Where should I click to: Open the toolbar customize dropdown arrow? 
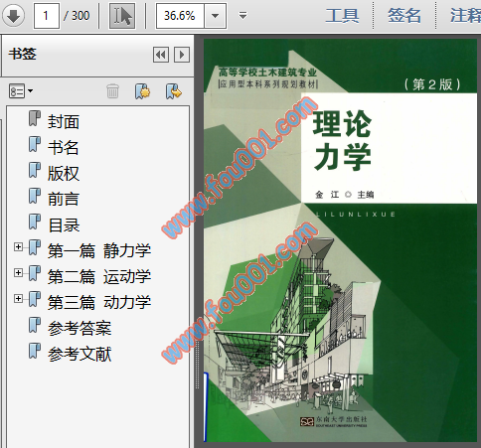pos(242,15)
